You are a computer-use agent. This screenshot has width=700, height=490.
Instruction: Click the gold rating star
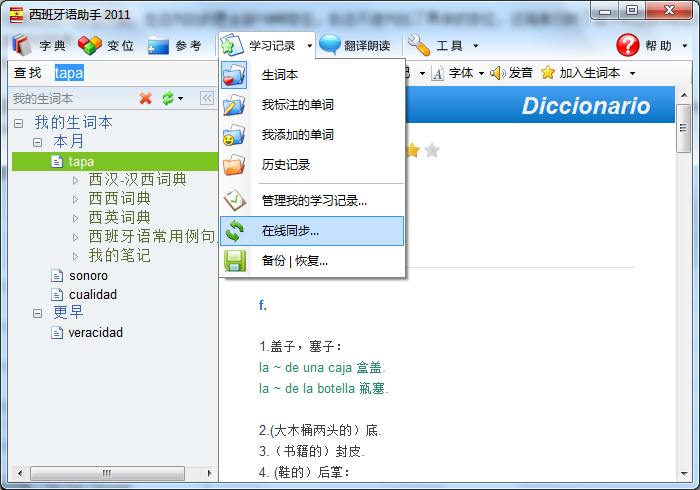[413, 150]
